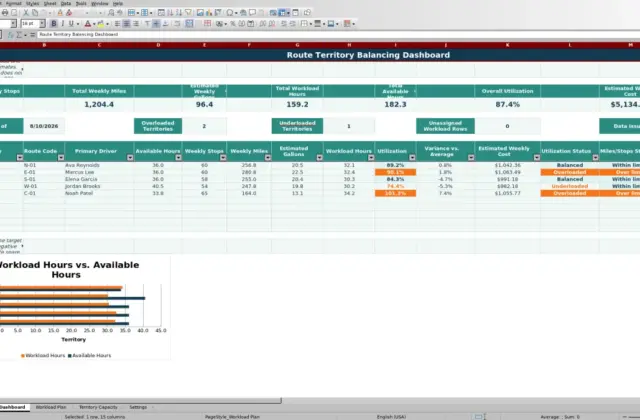Viewport: 640px width, 420px height.
Task: Align cell content to top icon
Action: point(147,24)
